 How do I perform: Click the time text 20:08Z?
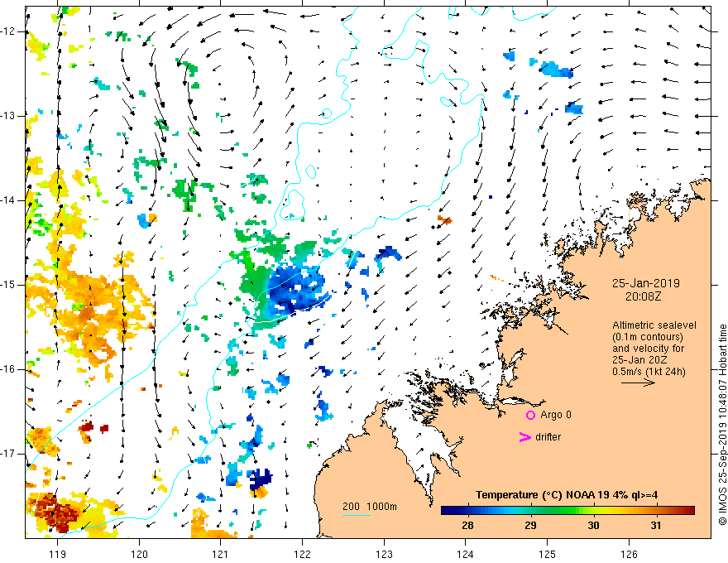(643, 296)
